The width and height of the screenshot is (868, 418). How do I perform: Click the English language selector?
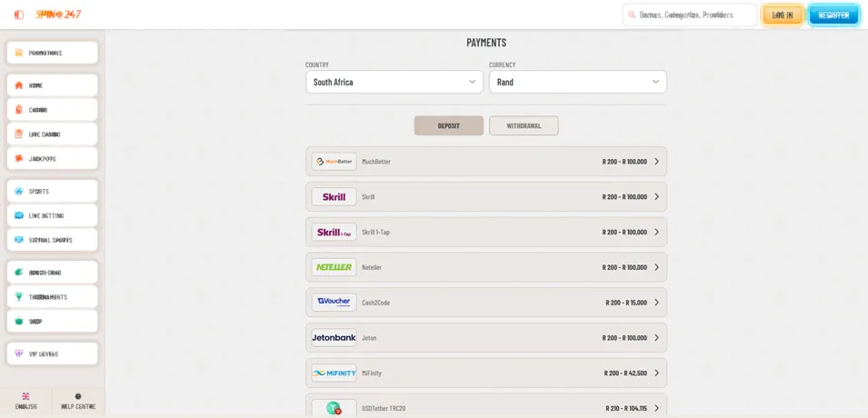(x=25, y=402)
